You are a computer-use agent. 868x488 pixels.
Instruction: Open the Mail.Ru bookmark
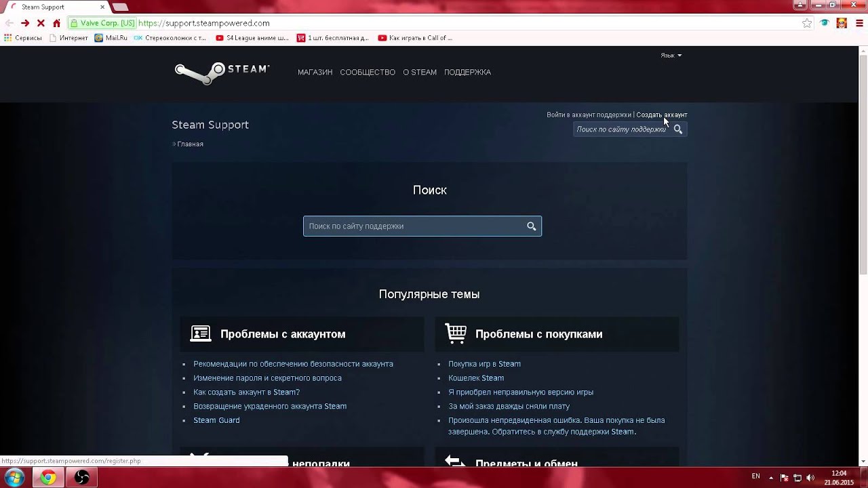pos(111,38)
